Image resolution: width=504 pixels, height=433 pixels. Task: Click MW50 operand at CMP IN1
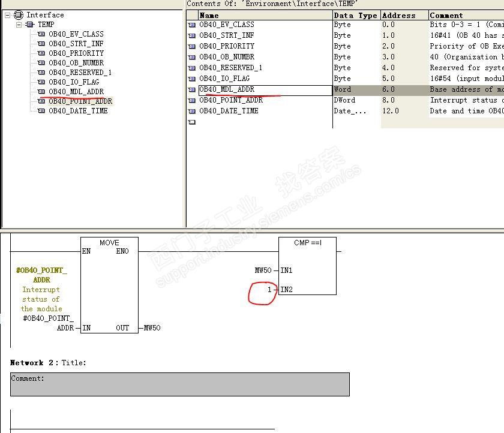(263, 270)
